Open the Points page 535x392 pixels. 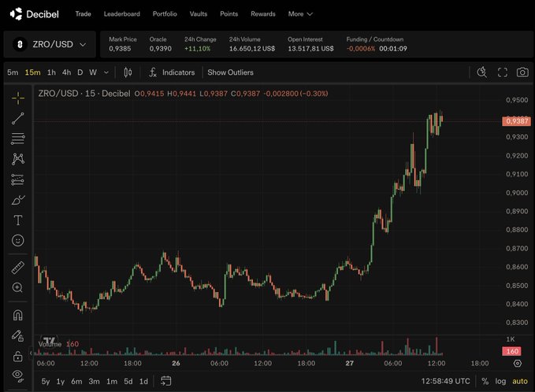coord(228,14)
